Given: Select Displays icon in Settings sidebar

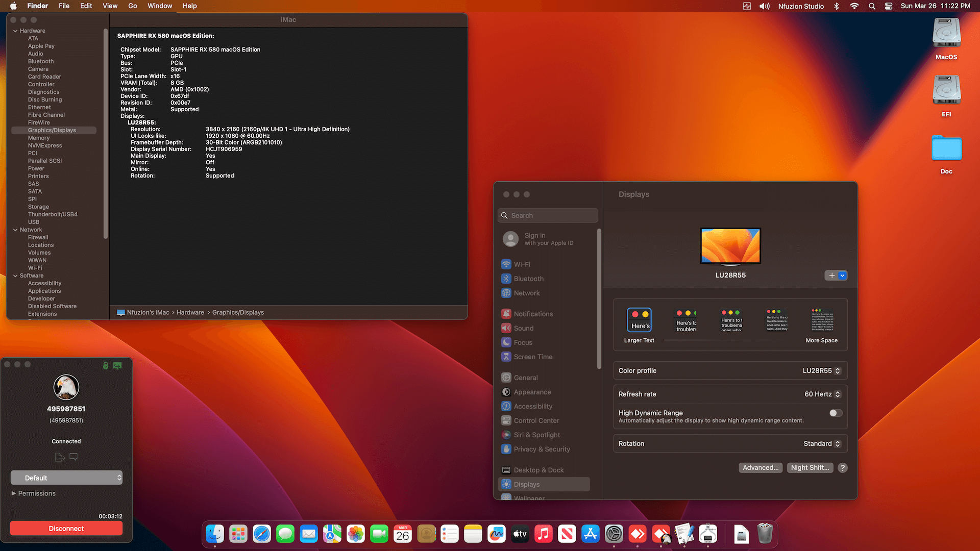Looking at the screenshot, I should (x=527, y=484).
